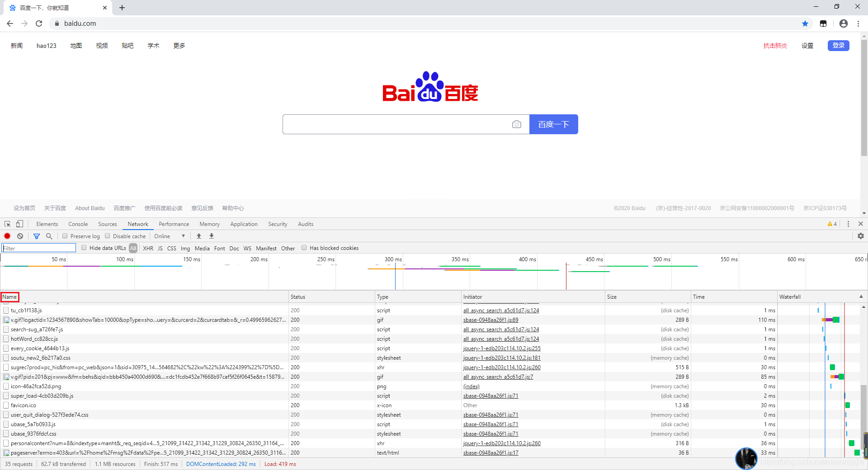This screenshot has width=868, height=470.
Task: Click the camera image-search icon
Action: 517,124
